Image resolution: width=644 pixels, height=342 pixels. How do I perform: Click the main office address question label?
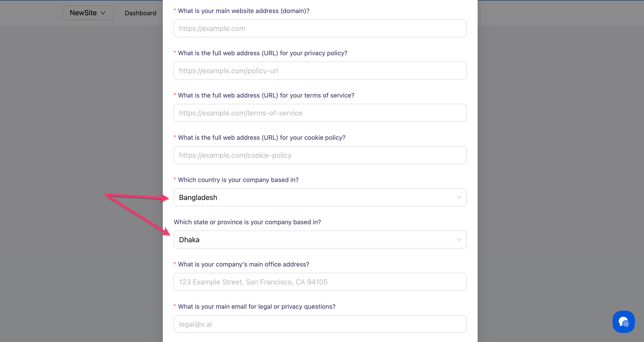pos(243,264)
